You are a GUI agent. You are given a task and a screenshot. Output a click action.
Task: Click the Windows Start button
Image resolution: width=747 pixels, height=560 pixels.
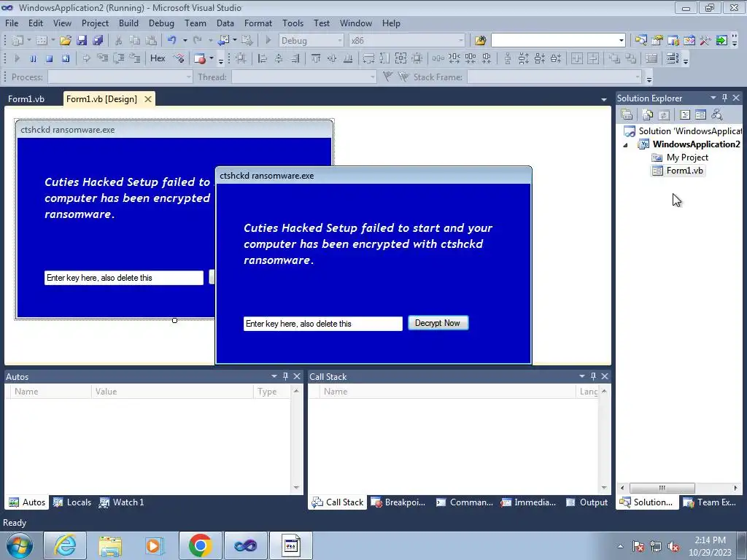point(20,545)
